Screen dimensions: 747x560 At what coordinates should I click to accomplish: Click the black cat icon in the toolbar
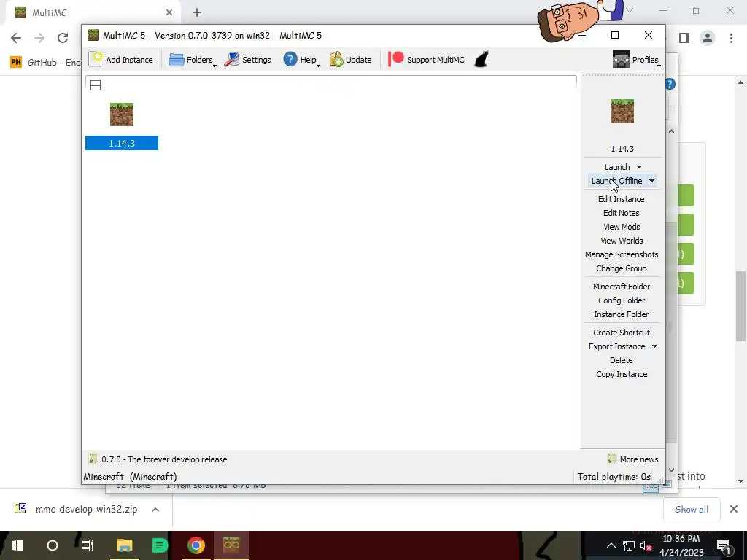coord(481,59)
